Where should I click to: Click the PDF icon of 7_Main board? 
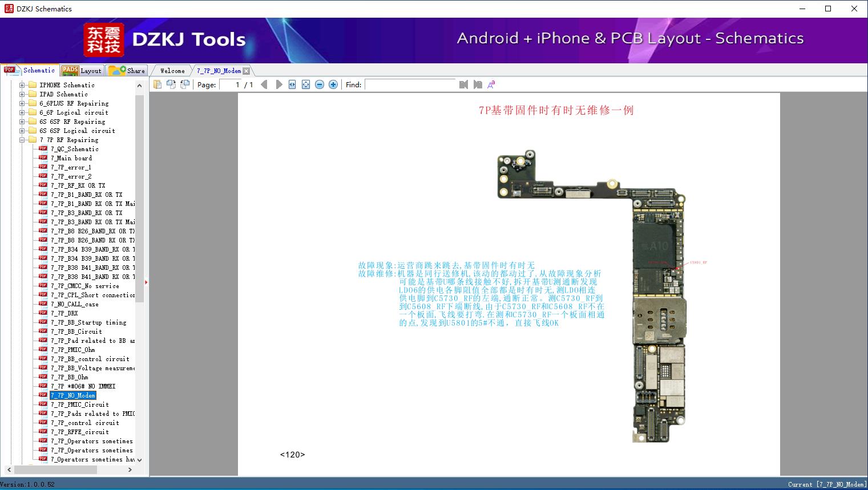pyautogui.click(x=43, y=157)
